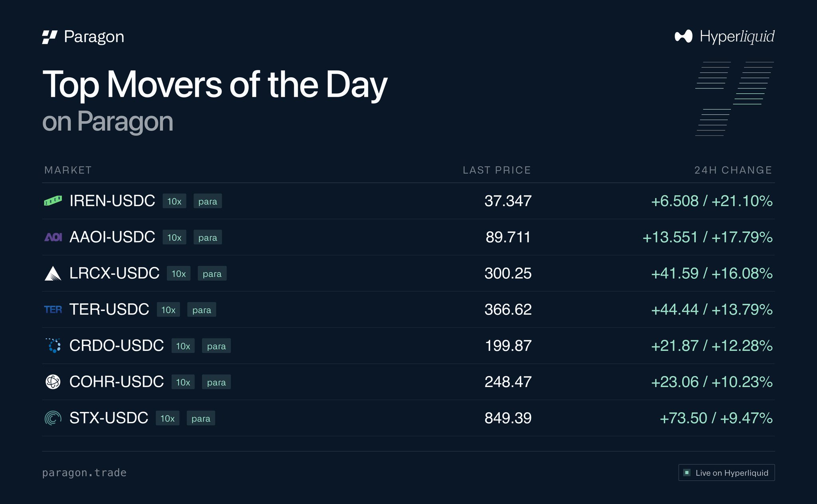Click the IREN green ticker icon
The width and height of the screenshot is (817, 504).
53,201
